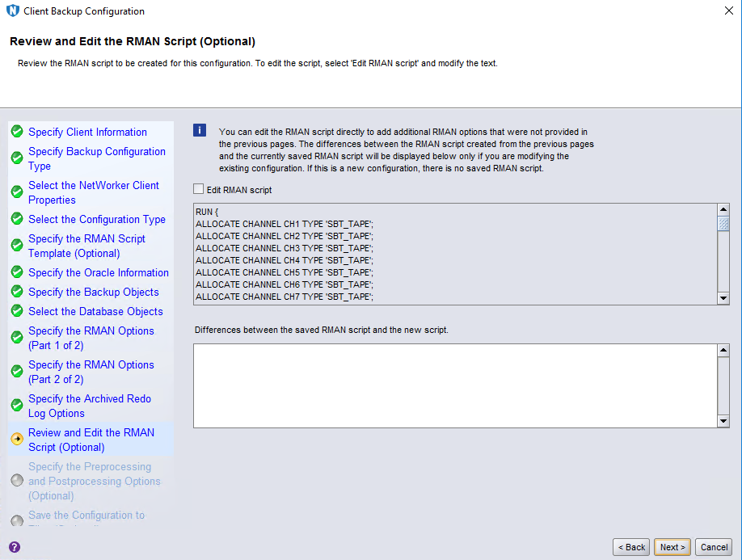Click the yellow arrow current step icon
The width and height of the screenshot is (742, 560).
(x=16, y=440)
